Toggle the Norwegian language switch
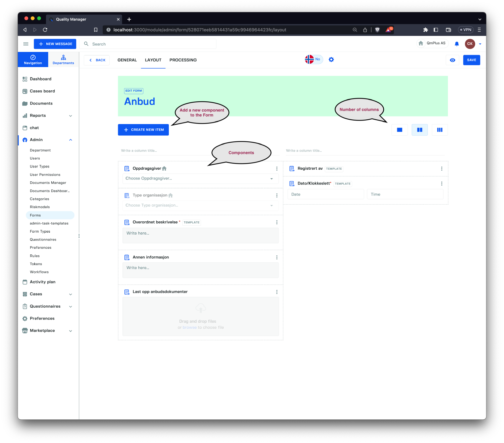The height and width of the screenshot is (443, 504). pyautogui.click(x=314, y=59)
